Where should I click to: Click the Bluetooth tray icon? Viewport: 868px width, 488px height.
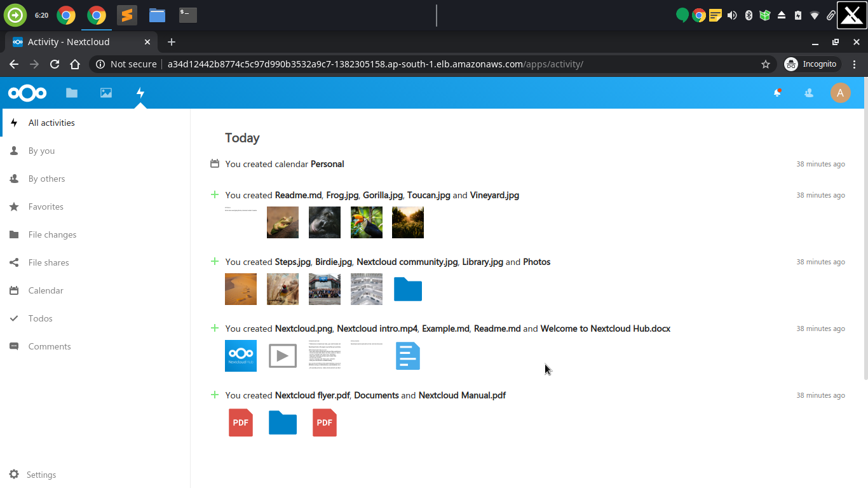[749, 15]
